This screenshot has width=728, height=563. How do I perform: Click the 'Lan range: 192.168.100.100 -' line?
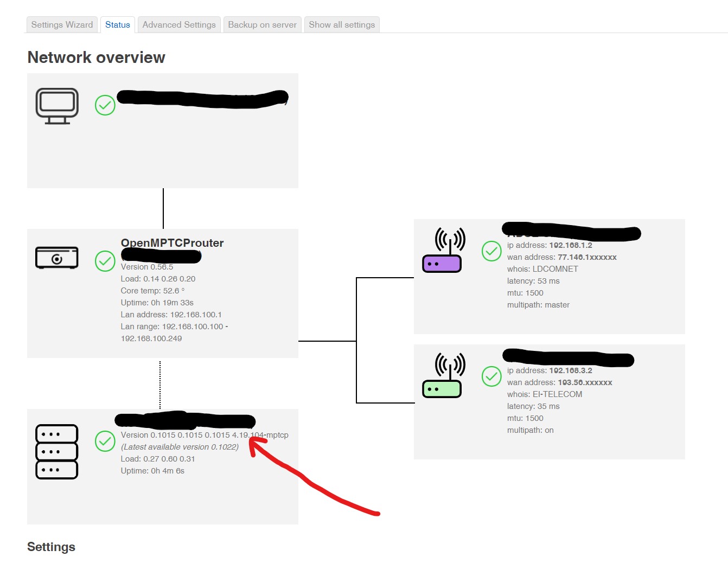point(174,327)
